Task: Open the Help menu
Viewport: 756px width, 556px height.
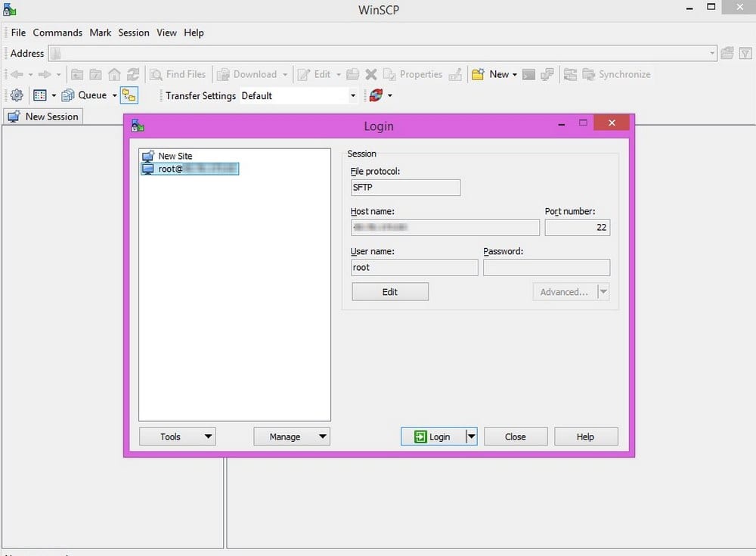Action: tap(194, 33)
